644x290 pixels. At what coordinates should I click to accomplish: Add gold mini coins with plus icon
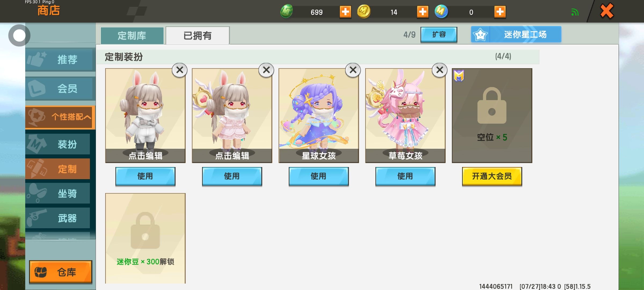tap(423, 12)
